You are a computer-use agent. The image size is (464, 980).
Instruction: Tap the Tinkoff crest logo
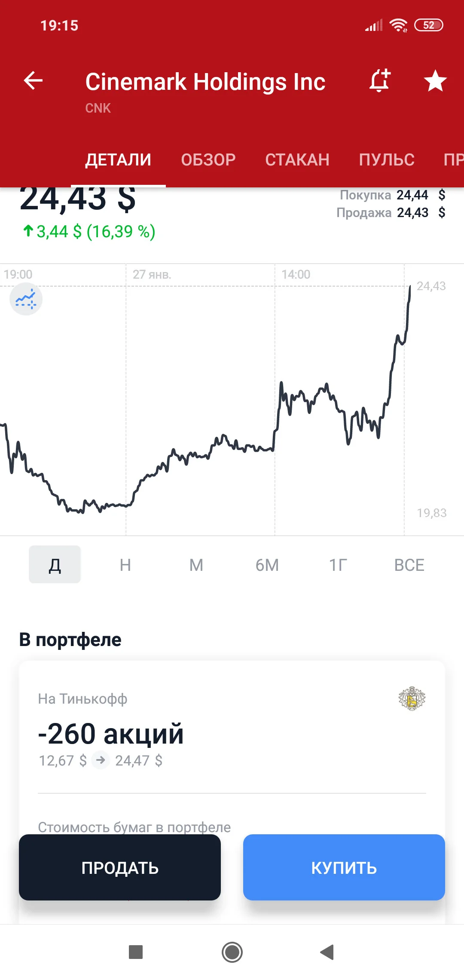click(x=412, y=698)
